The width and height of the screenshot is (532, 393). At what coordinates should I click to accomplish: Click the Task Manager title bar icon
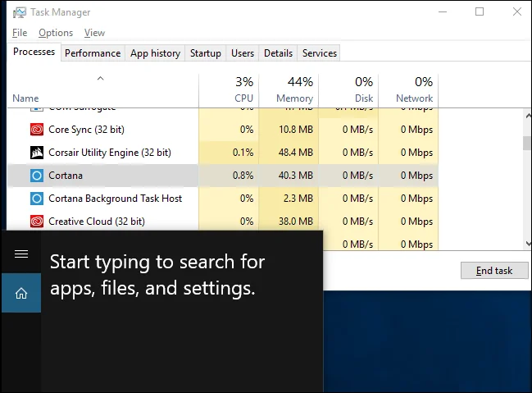[x=20, y=12]
